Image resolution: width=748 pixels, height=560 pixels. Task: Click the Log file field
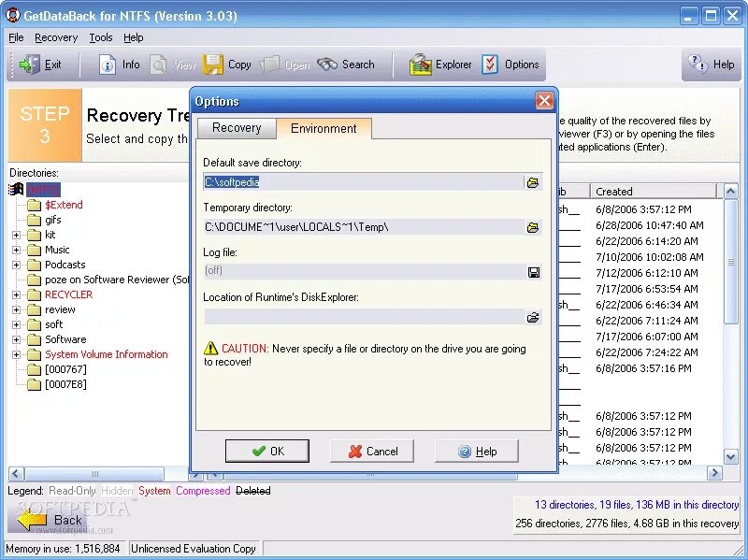click(x=364, y=271)
